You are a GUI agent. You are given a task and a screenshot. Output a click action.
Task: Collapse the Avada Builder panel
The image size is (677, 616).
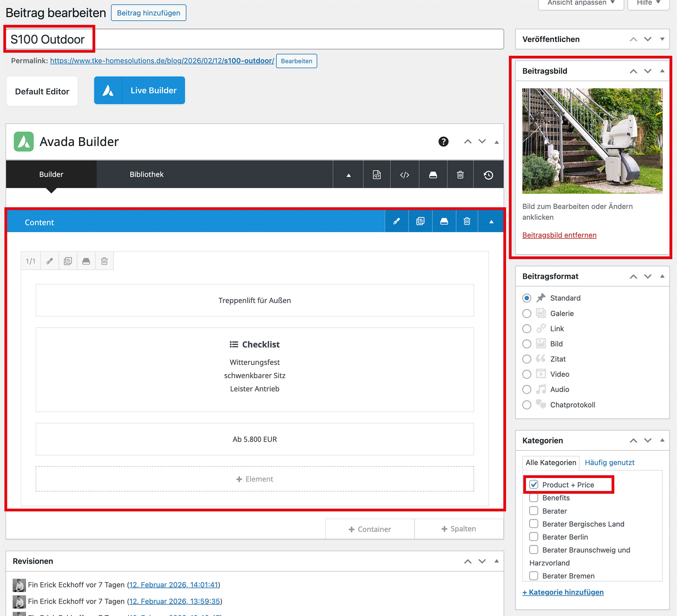pos(497,142)
